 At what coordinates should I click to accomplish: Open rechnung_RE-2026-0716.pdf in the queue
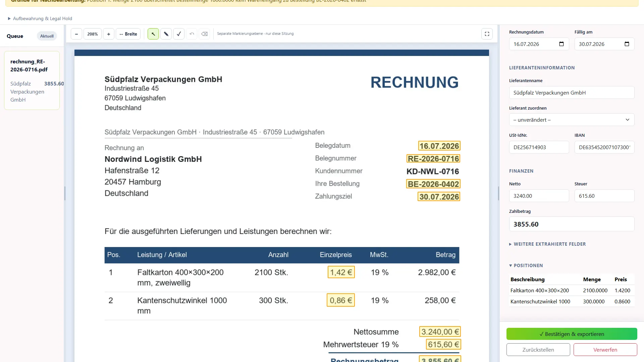pyautogui.click(x=32, y=80)
